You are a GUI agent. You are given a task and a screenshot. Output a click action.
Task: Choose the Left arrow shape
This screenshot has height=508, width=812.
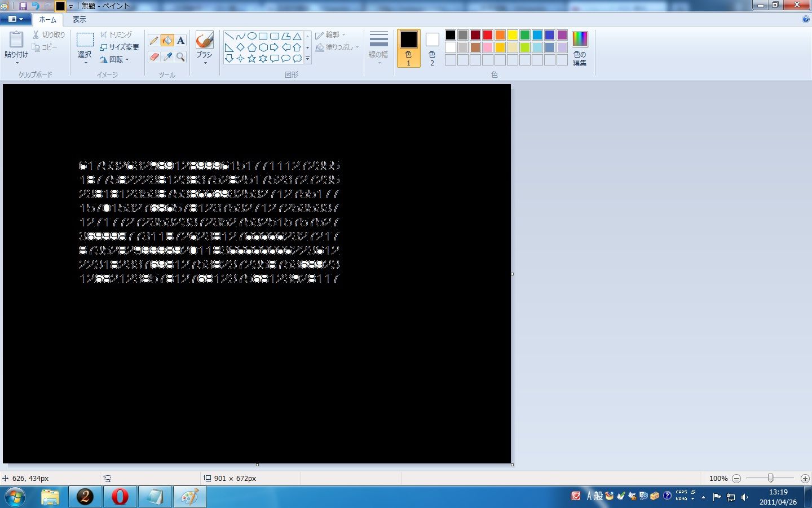pos(286,47)
